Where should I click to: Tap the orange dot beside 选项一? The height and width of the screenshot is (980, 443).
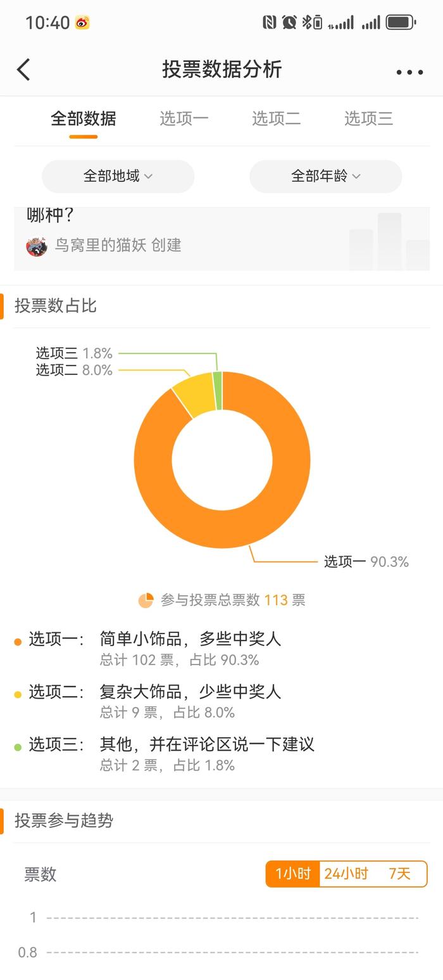pyautogui.click(x=18, y=642)
